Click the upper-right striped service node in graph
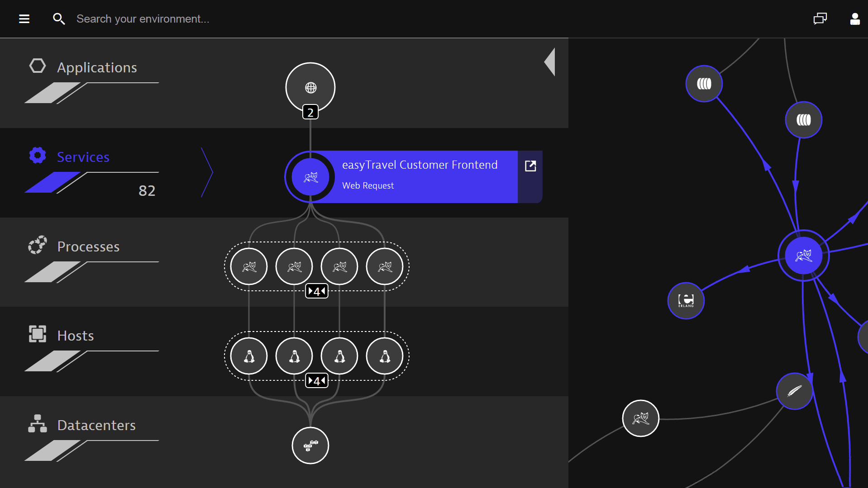Image resolution: width=868 pixels, height=488 pixels. [x=804, y=120]
